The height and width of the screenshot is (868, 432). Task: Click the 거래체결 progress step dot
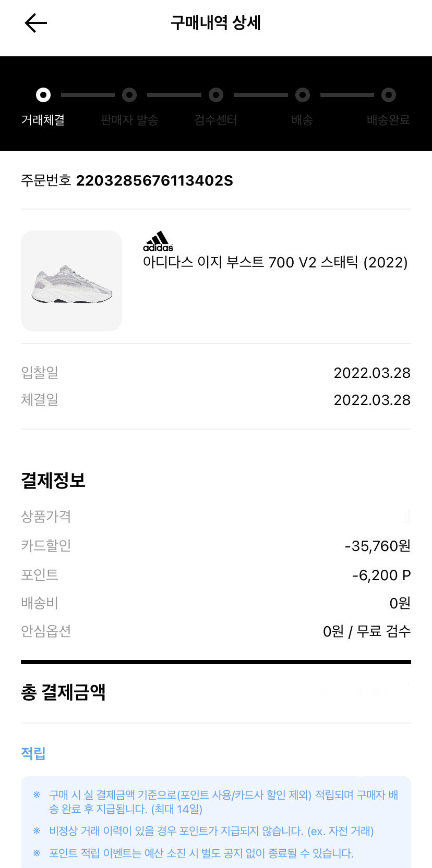coord(43,95)
